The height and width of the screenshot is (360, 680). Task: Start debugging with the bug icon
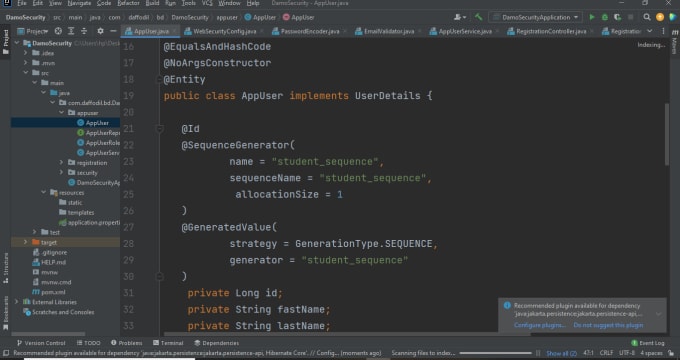(605, 17)
